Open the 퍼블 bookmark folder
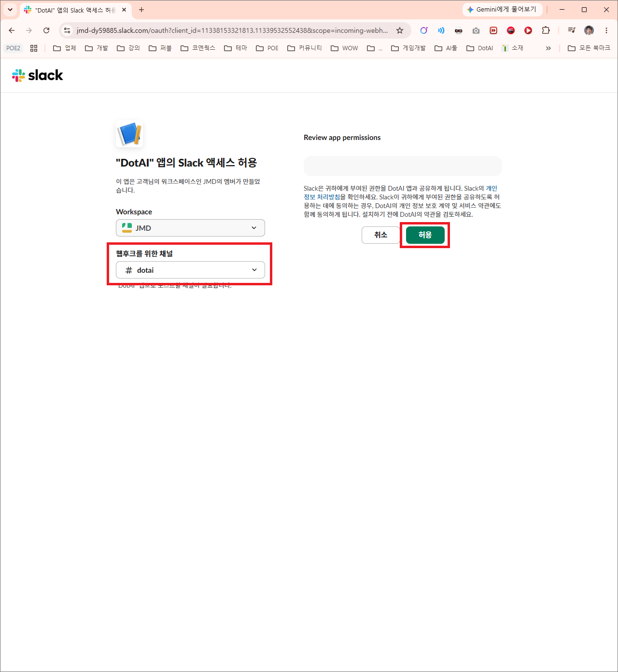618x672 pixels. click(160, 48)
